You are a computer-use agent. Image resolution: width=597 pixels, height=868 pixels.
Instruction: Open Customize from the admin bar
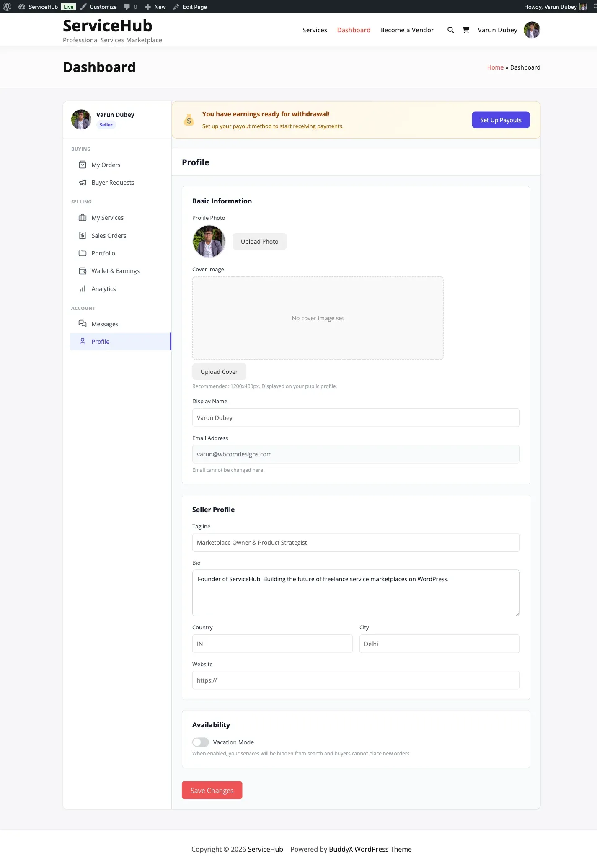(x=98, y=7)
